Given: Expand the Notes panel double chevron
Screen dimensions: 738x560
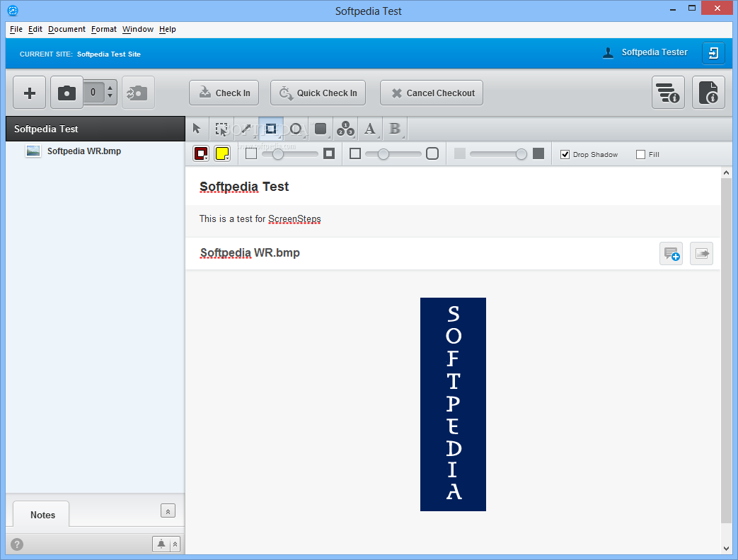Looking at the screenshot, I should pos(168,511).
